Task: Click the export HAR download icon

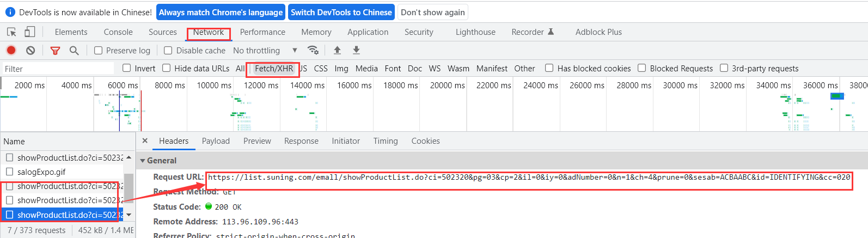Action: [x=356, y=50]
